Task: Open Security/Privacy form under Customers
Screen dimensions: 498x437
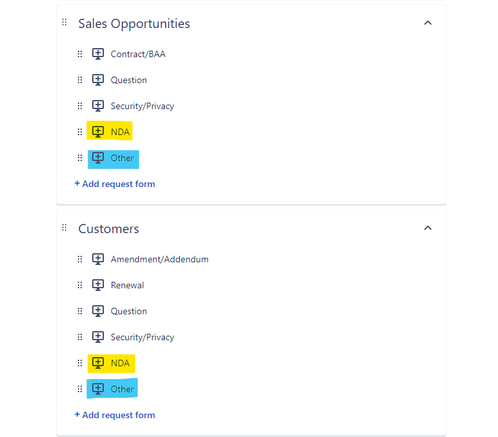Action: coord(142,337)
